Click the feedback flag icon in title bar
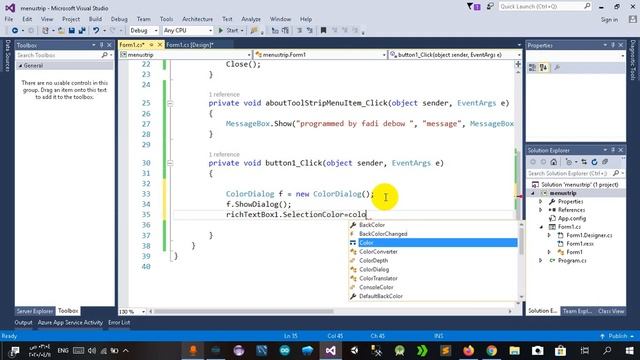The image size is (640, 360). (490, 7)
